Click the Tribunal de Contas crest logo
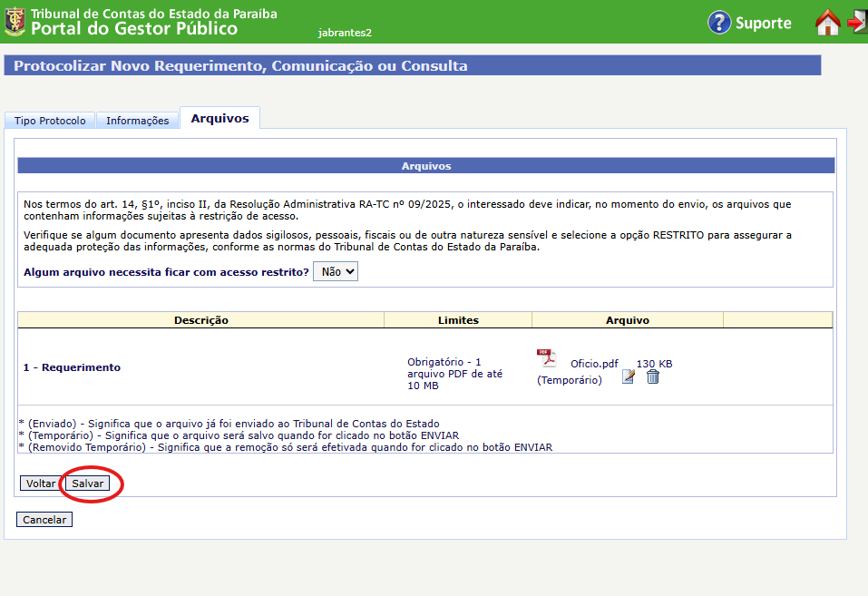Screen dimensions: 868x596 coord(15,22)
